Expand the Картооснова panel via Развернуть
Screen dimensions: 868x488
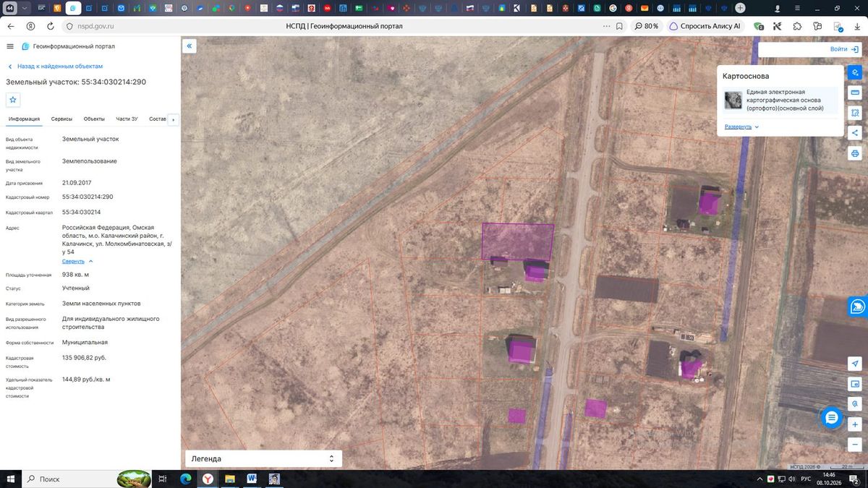[741, 127]
